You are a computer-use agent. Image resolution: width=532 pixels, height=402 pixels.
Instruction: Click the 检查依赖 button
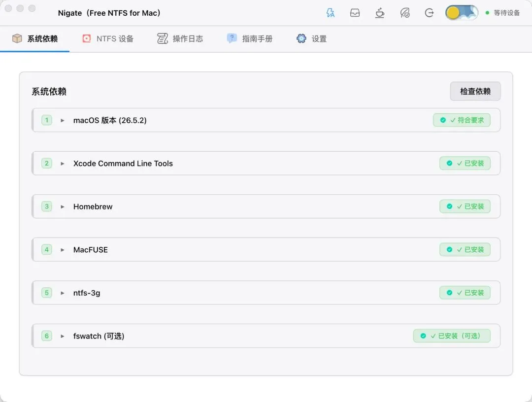pyautogui.click(x=475, y=91)
